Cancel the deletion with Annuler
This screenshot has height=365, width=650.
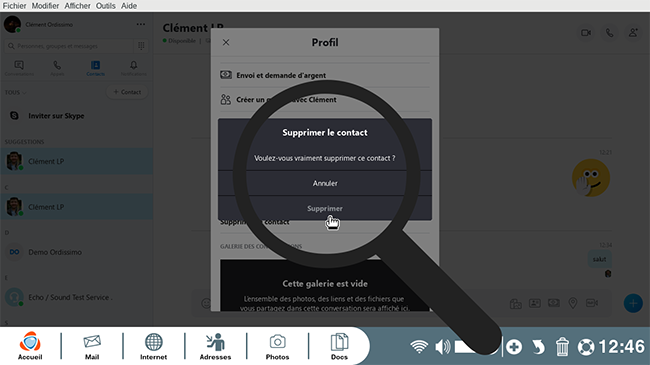pyautogui.click(x=325, y=183)
